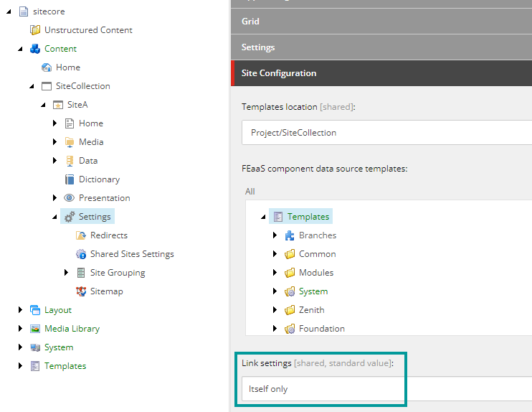Viewport: 532px width, 412px height.
Task: Click the Home house icon under Content
Action: pyautogui.click(x=47, y=67)
